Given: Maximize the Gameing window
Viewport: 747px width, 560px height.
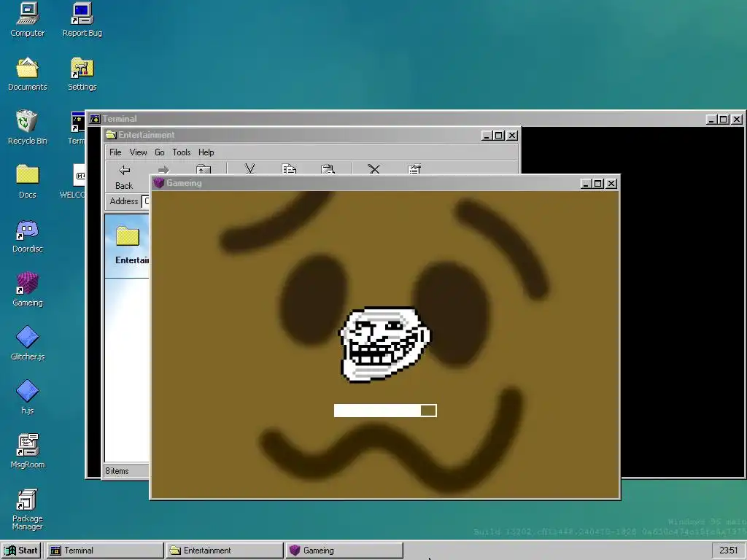Looking at the screenshot, I should click(598, 183).
